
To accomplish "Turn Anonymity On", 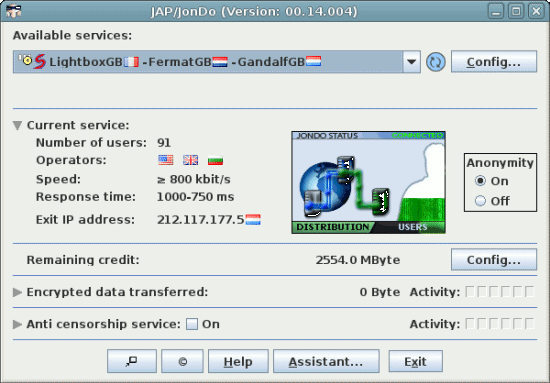I will (480, 181).
